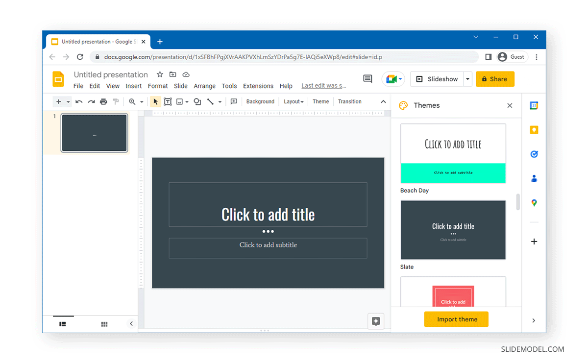Click the Google Slides home logo
This screenshot has width=588, height=364.
tap(58, 79)
